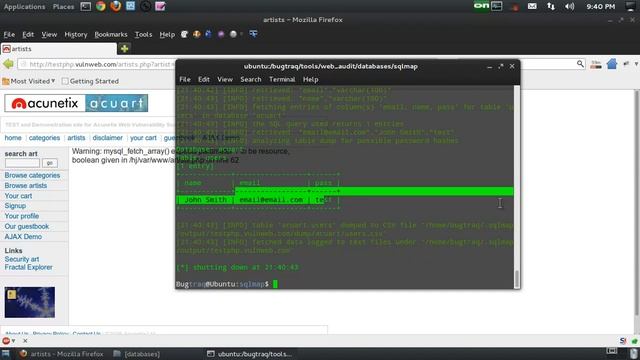Open the home link on acuart
Image resolution: width=640 pixels, height=360 pixels.
(x=13, y=138)
